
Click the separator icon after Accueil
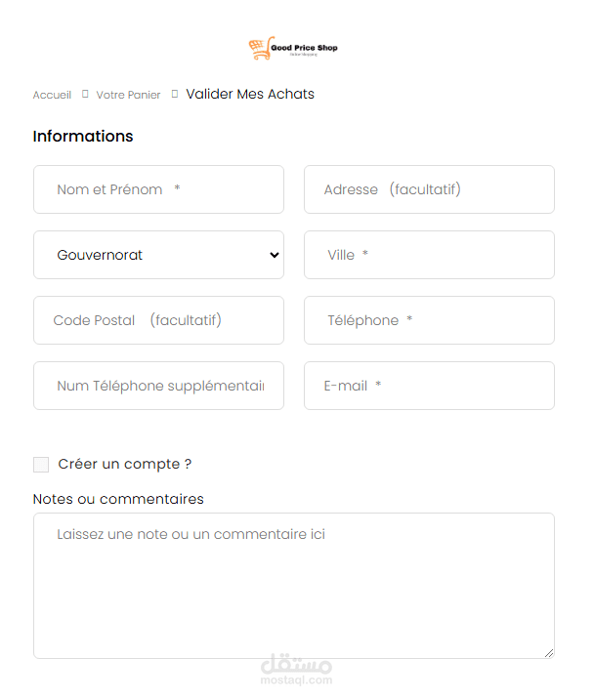pos(85,94)
